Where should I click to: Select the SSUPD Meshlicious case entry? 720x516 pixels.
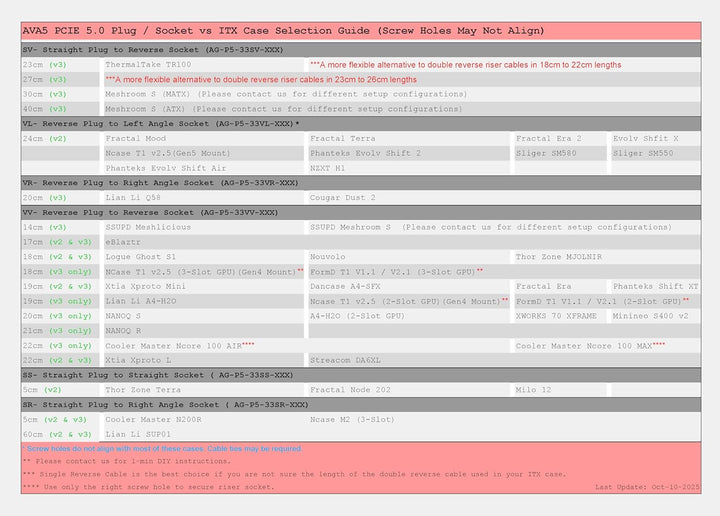pos(148,227)
